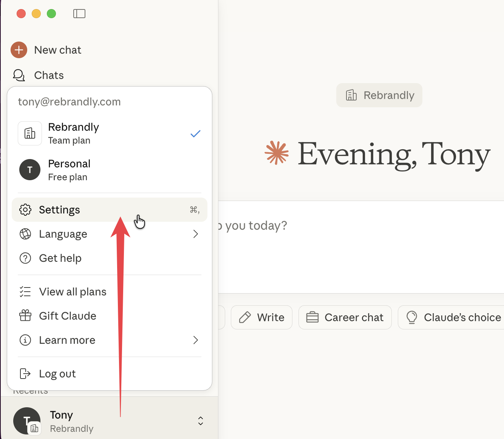The image size is (504, 439).
Task: Click the Rebrandly building icon in account menu
Action: [30, 133]
